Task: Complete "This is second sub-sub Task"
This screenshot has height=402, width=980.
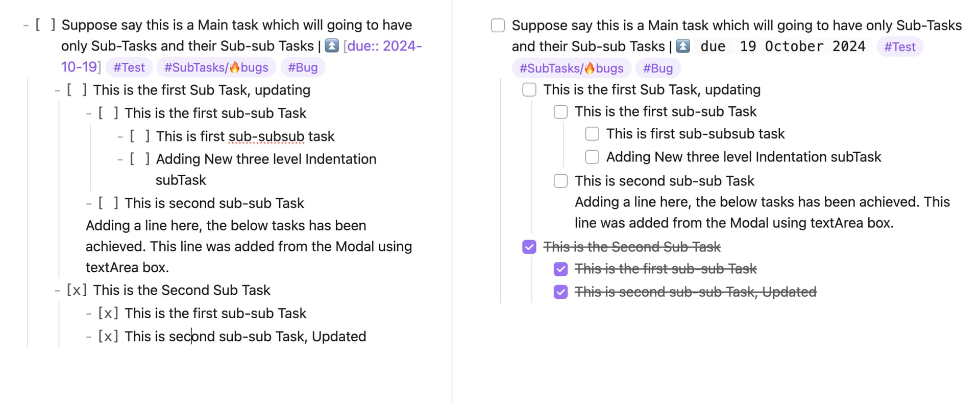Action: (560, 181)
